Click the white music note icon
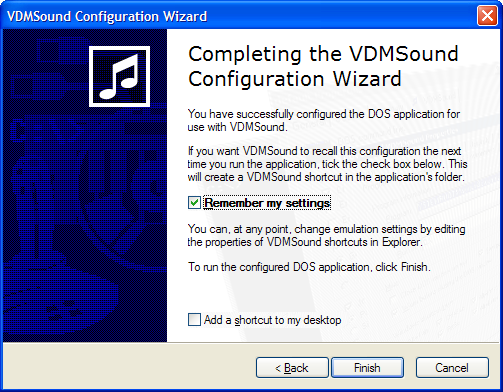 pyautogui.click(x=119, y=77)
